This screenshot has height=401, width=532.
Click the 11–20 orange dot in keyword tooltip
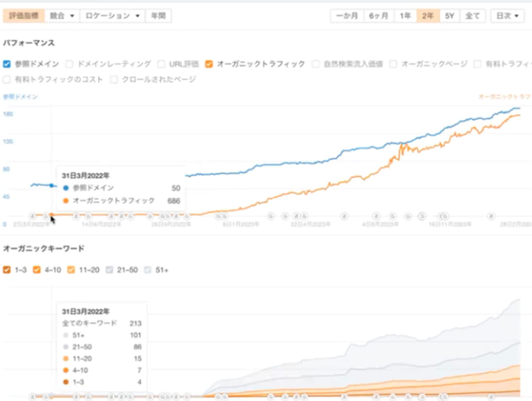(66, 359)
